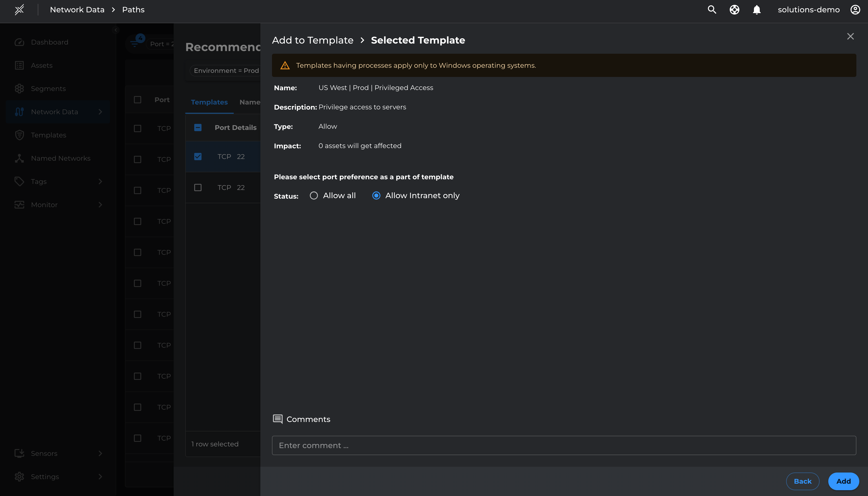
Task: Click the user account profile icon
Action: pos(855,9)
